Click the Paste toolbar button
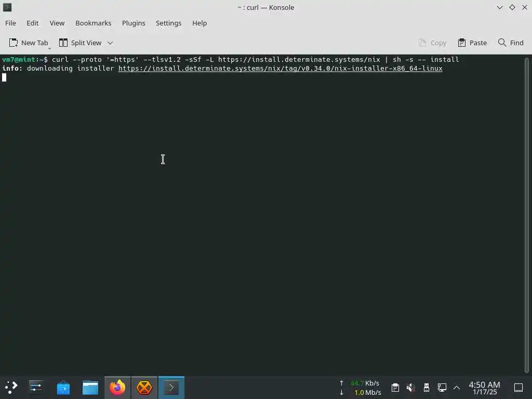Viewport: 532px width, 399px height. click(x=472, y=43)
